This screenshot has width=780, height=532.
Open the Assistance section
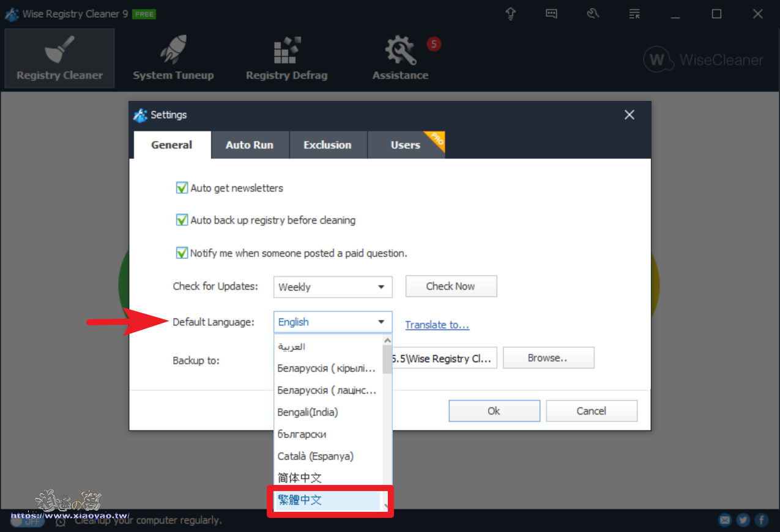(400, 58)
